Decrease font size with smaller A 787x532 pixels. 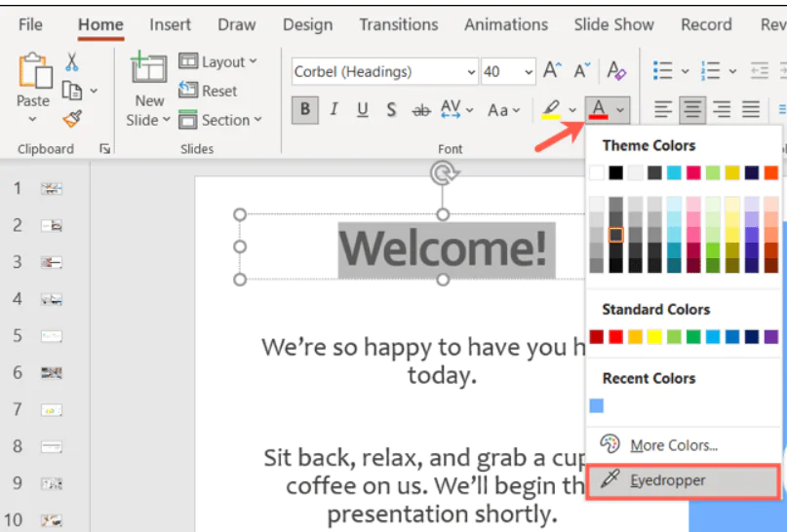(582, 71)
